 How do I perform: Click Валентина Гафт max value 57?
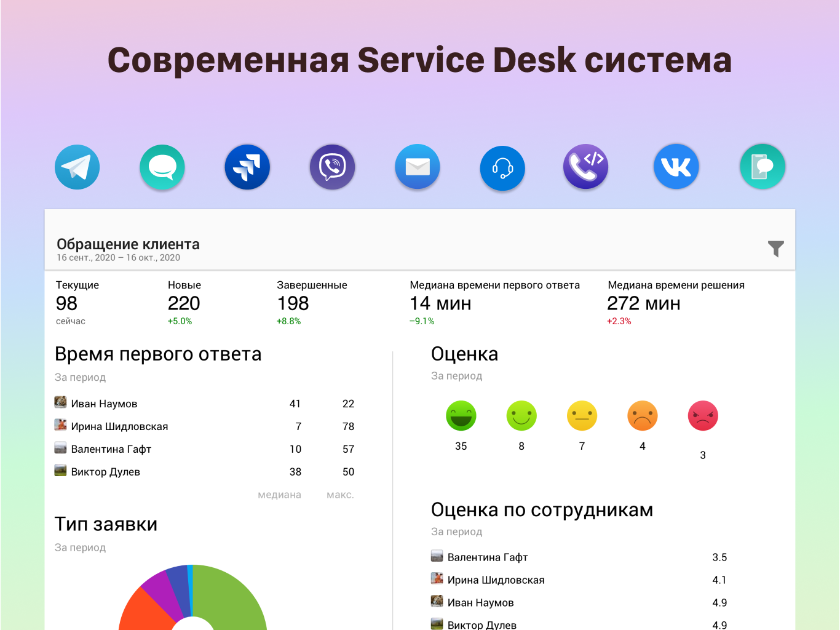(348, 450)
